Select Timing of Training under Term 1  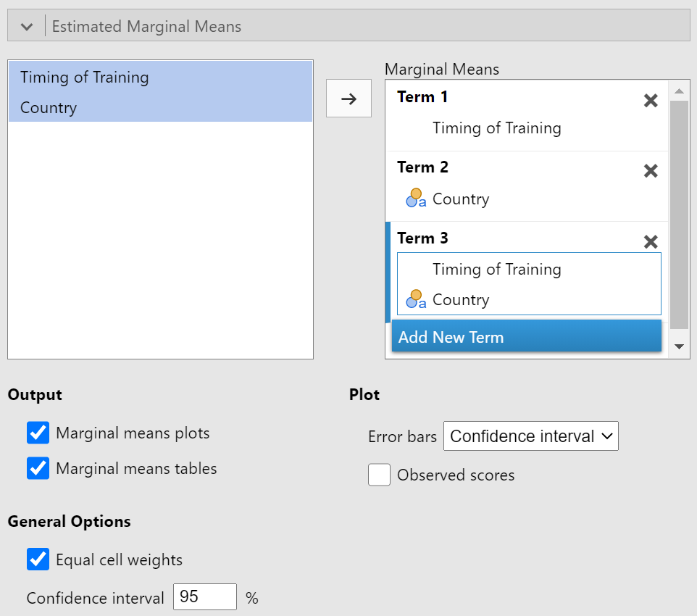click(496, 128)
